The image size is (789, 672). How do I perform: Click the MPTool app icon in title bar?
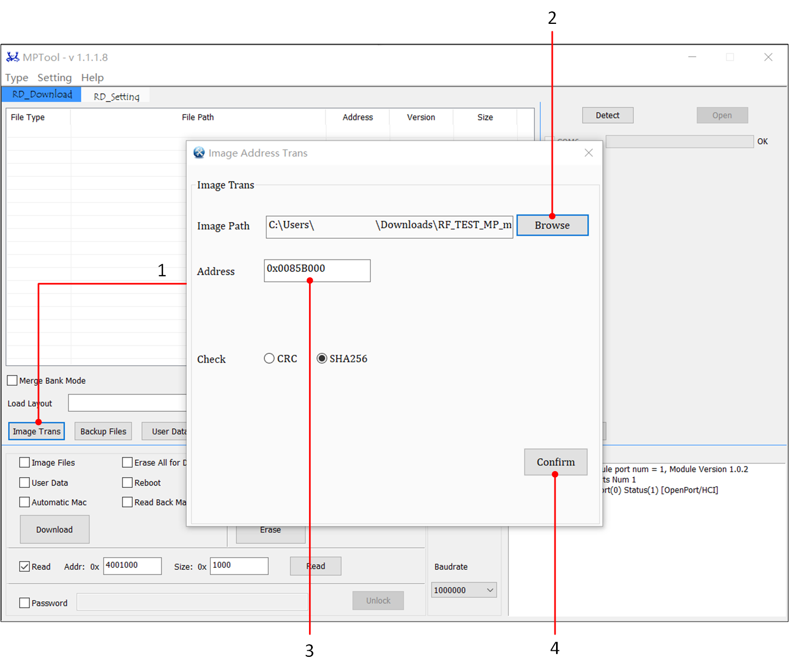click(12, 57)
